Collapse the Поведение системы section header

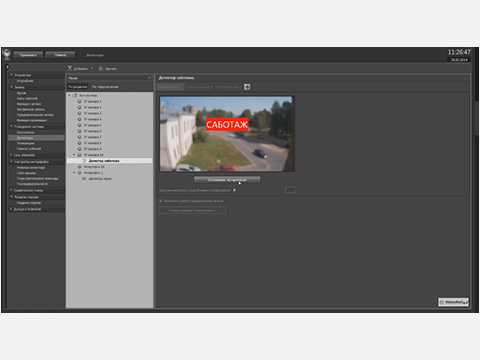(x=37, y=127)
